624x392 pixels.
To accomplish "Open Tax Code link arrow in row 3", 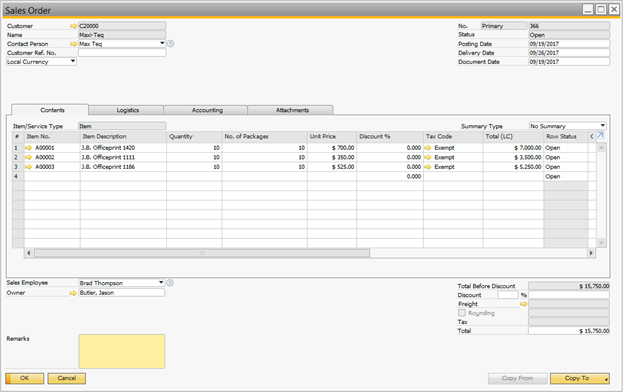I will click(x=428, y=167).
